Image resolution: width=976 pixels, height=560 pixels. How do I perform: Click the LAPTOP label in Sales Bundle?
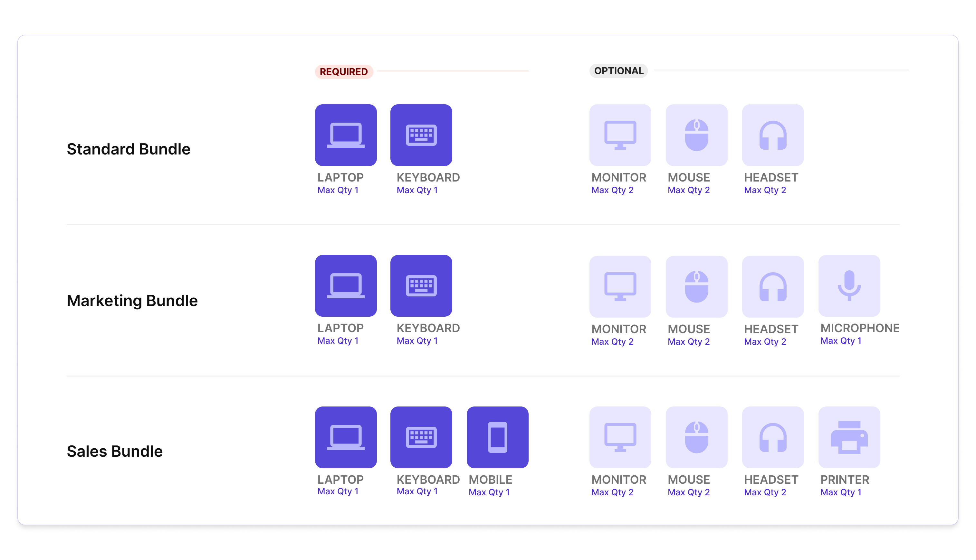coord(340,480)
